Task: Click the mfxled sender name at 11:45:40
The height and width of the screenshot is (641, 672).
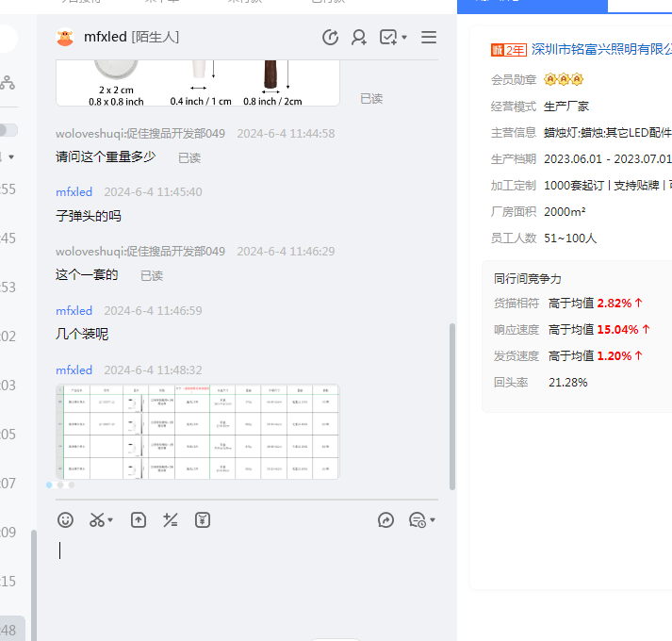Action: point(74,192)
